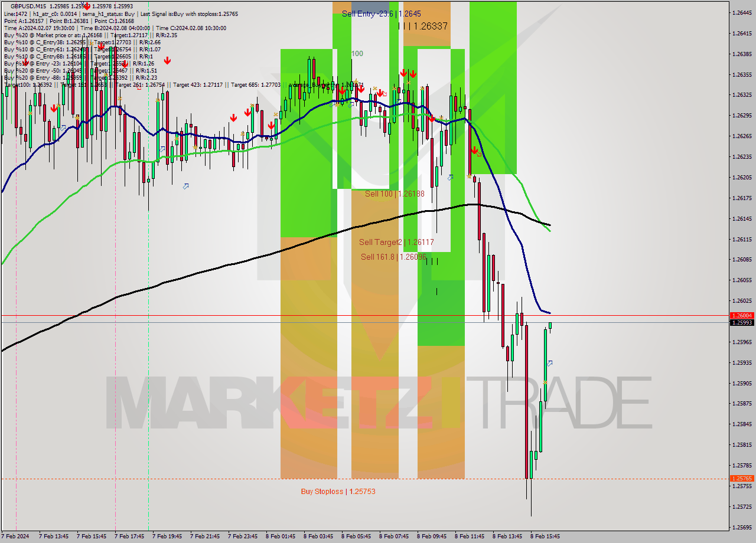756x543 pixels.
Task: Click the green '100' level label
Action: (357, 54)
